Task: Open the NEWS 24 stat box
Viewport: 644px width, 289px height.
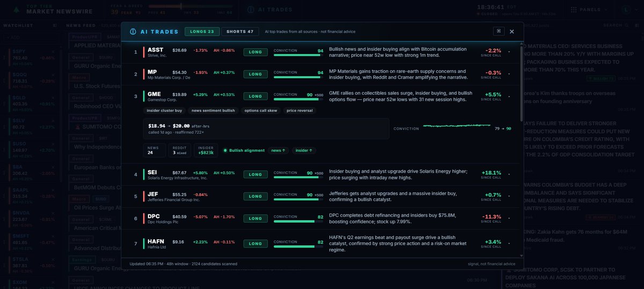Action: pos(154,150)
